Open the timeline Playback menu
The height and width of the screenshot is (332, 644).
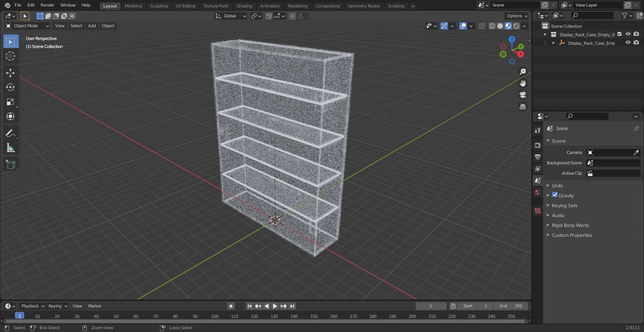tap(33, 306)
